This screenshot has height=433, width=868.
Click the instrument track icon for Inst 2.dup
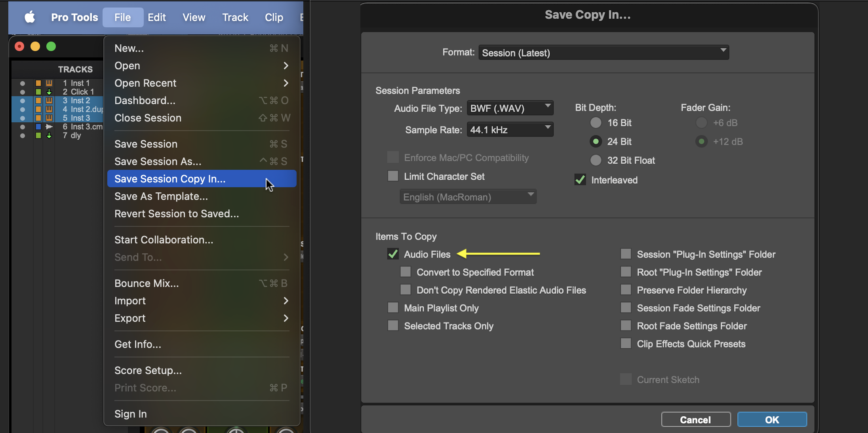point(49,109)
